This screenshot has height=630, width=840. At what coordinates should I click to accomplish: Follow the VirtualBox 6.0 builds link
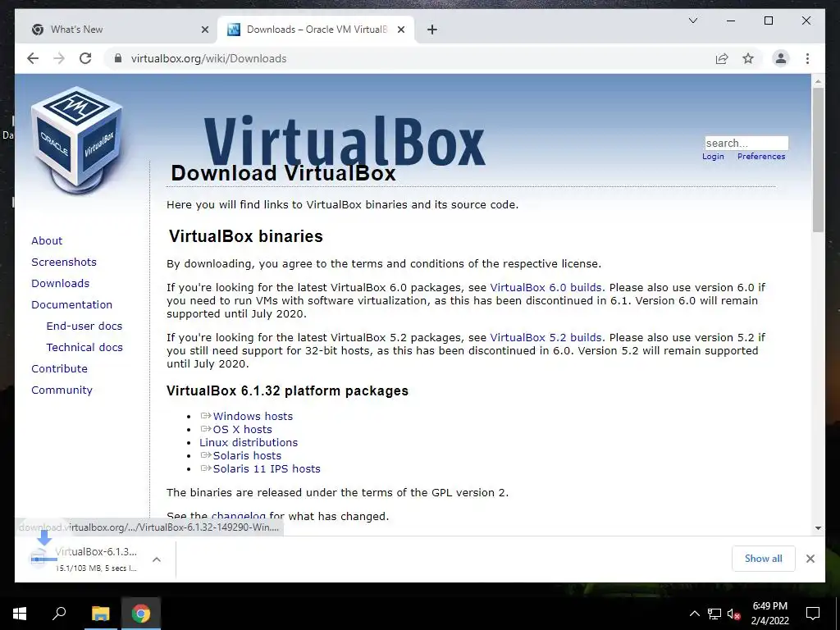[546, 288]
